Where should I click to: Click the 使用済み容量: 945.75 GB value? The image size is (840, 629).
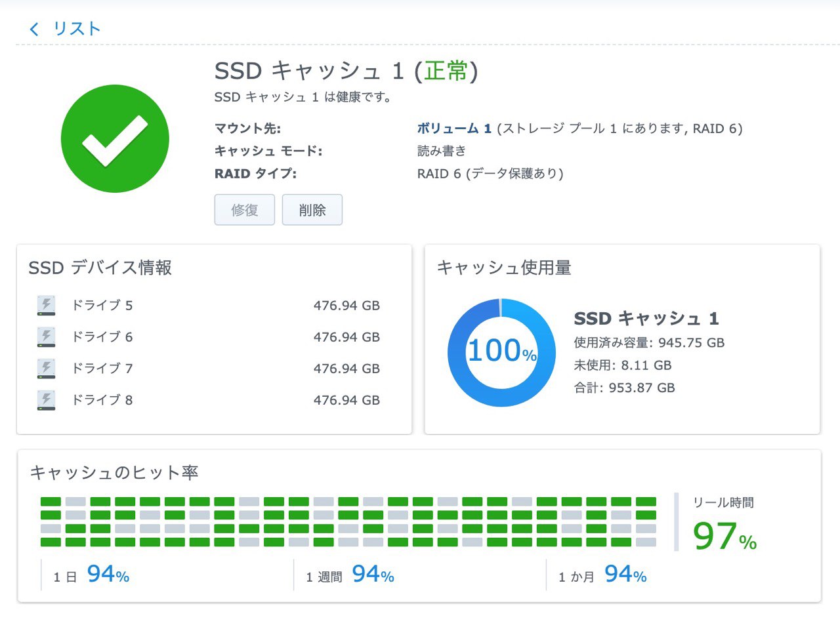point(649,342)
